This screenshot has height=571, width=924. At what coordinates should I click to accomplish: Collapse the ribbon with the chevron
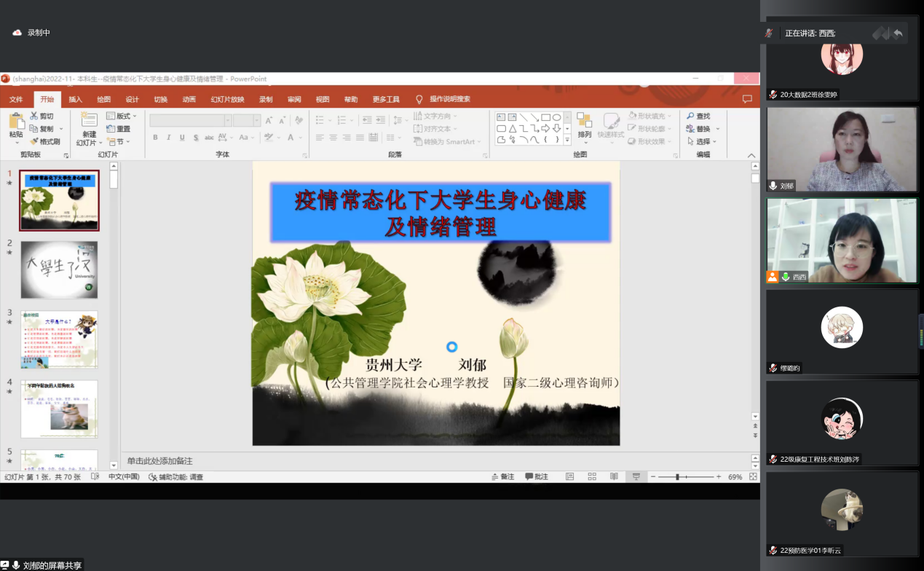pyautogui.click(x=751, y=155)
